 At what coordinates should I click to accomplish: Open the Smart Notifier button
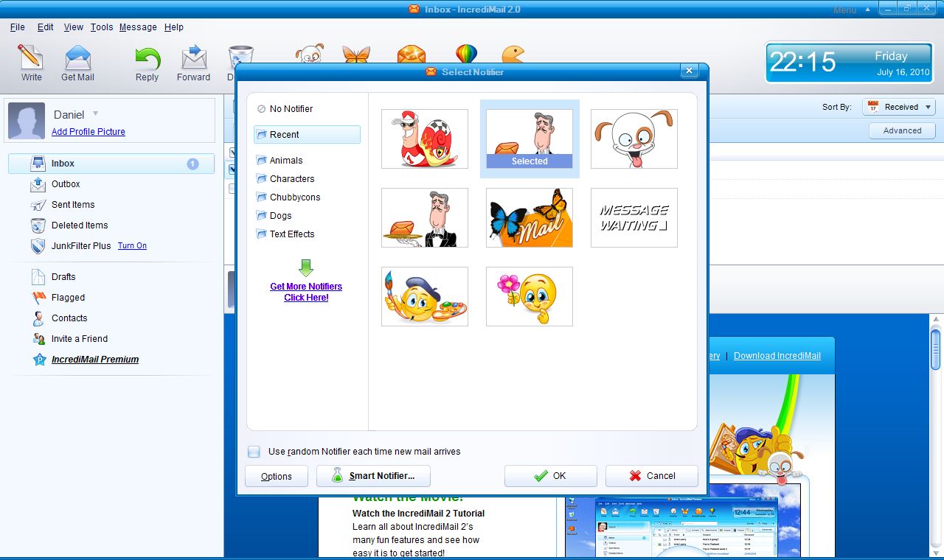coord(373,476)
